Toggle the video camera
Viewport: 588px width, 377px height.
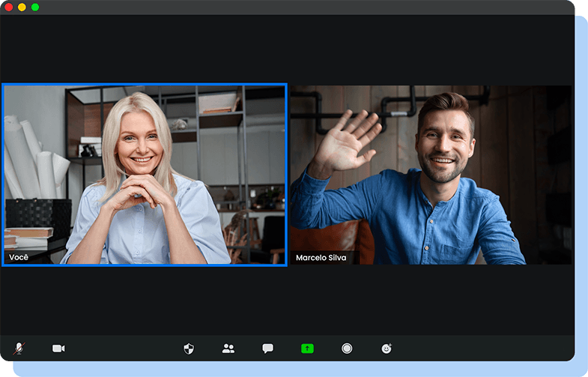coord(58,349)
